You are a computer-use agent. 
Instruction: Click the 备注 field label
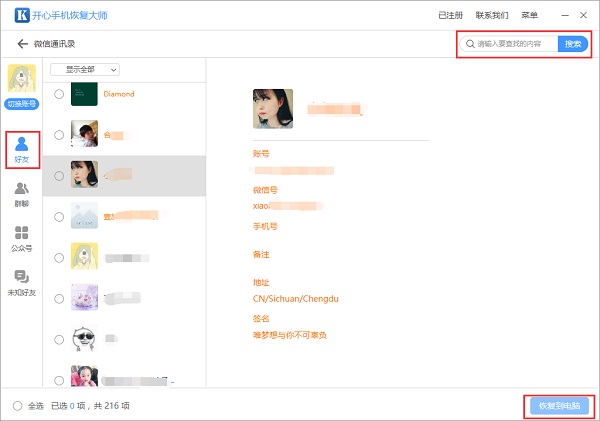tap(261, 255)
